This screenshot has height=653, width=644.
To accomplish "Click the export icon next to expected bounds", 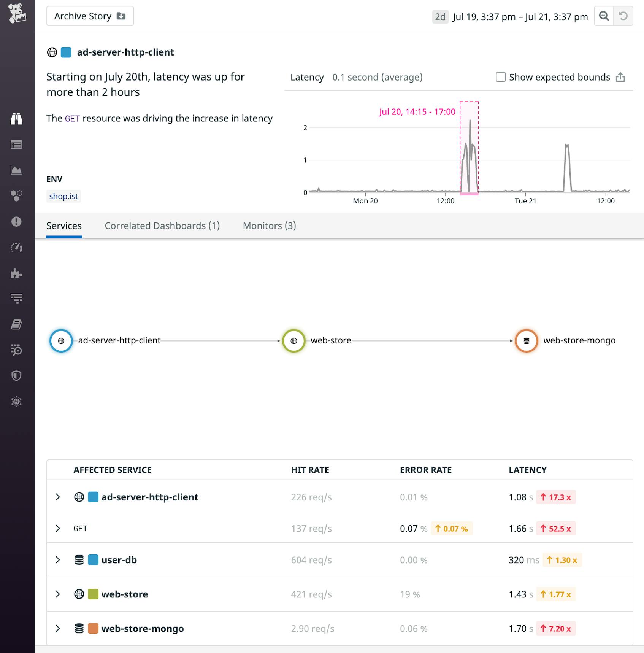I will click(621, 77).
